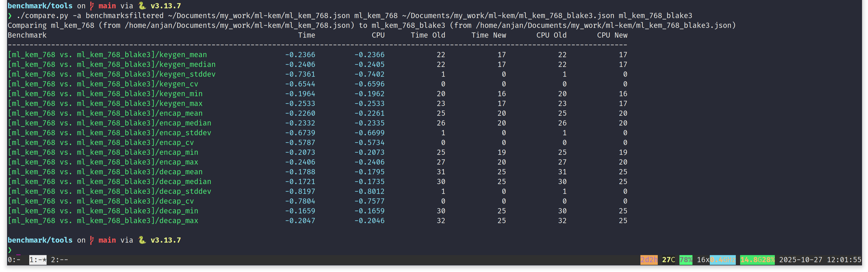The image size is (868, 272).
Task: Click the Python snake icon in the bottom prompt
Action: tap(142, 240)
